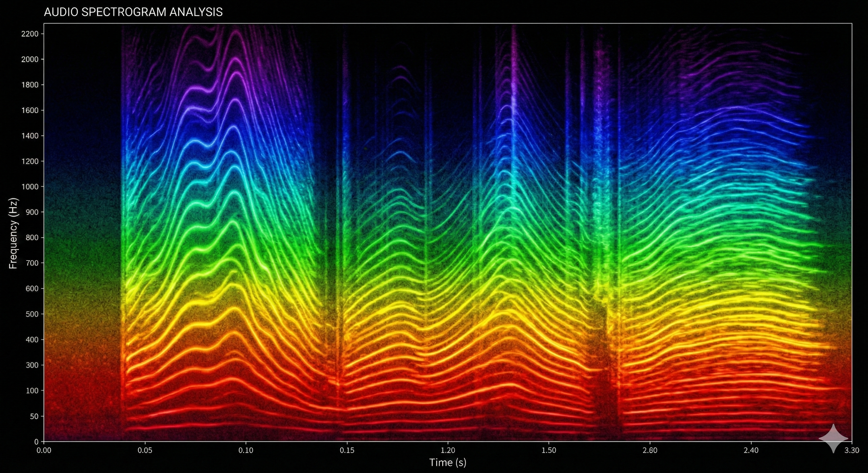
Task: Select the 1.50 time axis marker
Action: click(x=549, y=451)
